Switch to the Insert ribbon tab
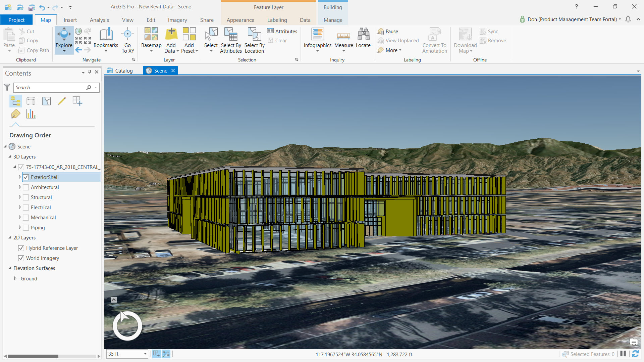The height and width of the screenshot is (362, 644). (70, 20)
